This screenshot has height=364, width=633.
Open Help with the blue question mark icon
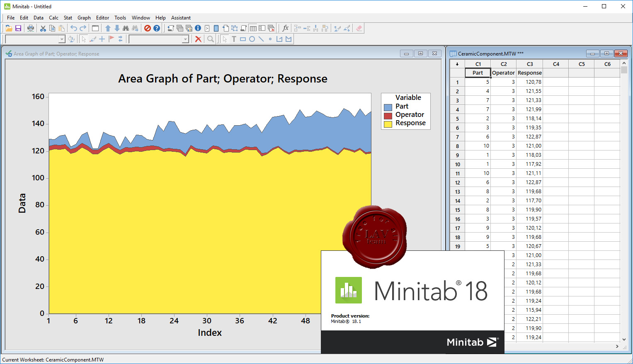(x=157, y=28)
